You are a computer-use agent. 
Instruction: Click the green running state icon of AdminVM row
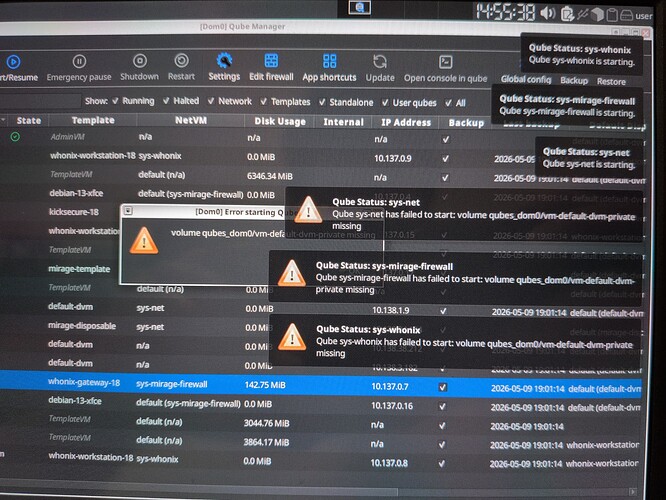click(x=15, y=136)
